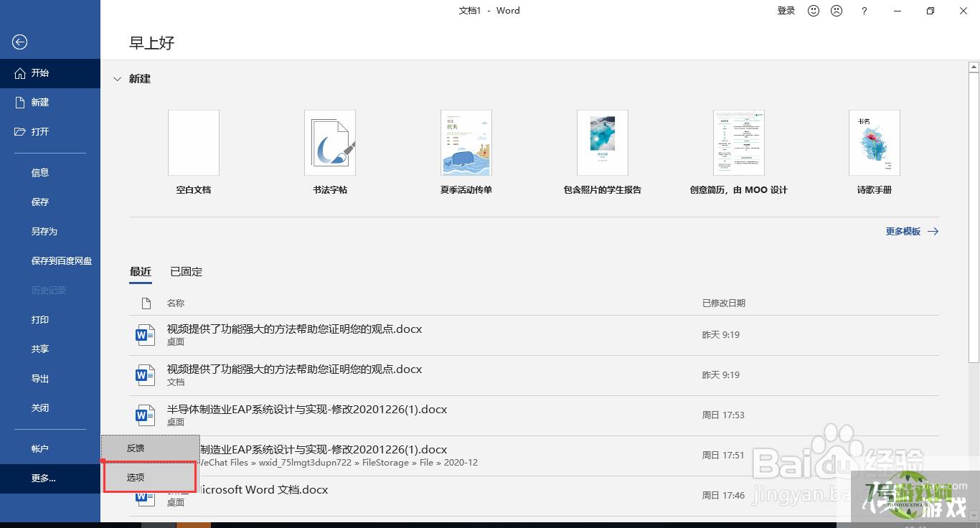980x528 pixels.
Task: Sort by 名称 column header
Action: point(176,303)
